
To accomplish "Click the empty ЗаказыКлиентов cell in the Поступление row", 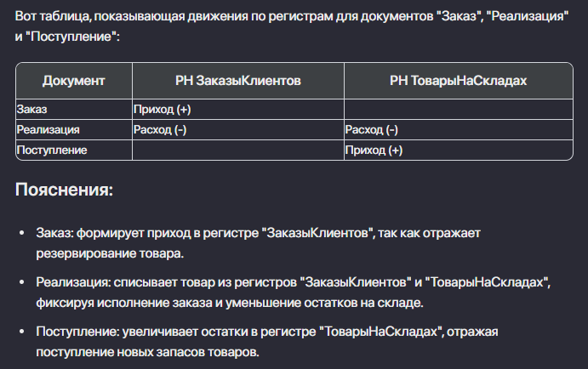I will coord(237,150).
